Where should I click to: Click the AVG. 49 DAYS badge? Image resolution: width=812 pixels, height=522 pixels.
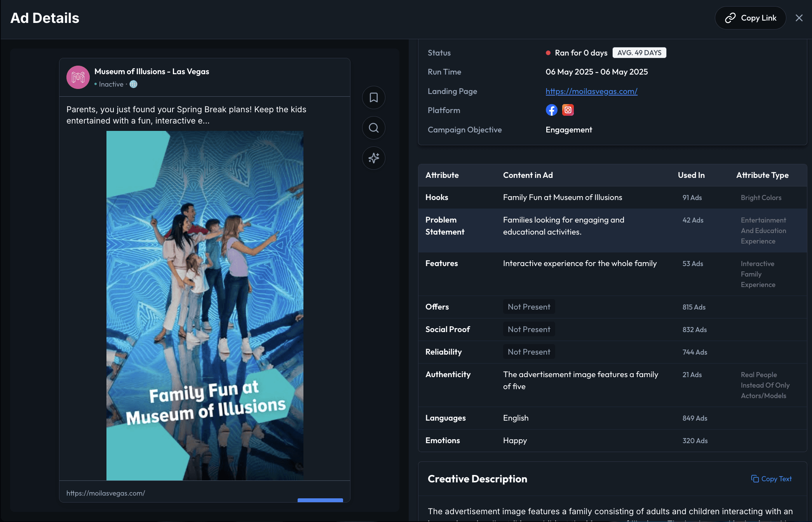click(x=639, y=53)
